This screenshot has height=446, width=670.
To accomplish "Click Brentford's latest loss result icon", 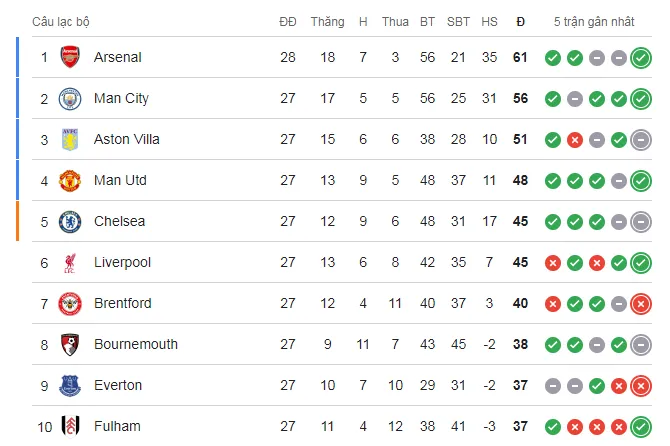I will point(641,303).
